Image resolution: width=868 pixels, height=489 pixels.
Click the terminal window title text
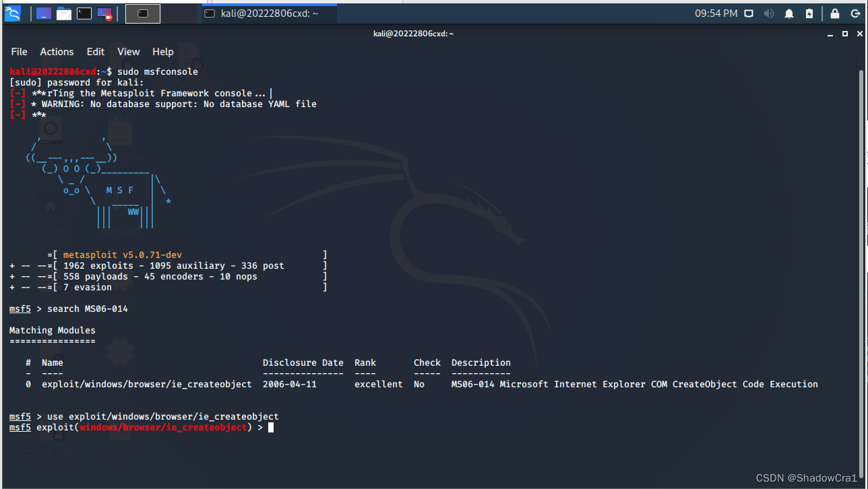pos(414,34)
